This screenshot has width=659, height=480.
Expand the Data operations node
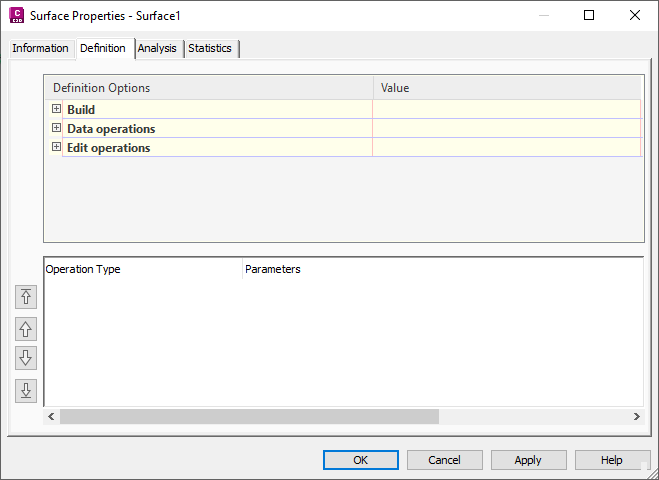pyautogui.click(x=56, y=128)
